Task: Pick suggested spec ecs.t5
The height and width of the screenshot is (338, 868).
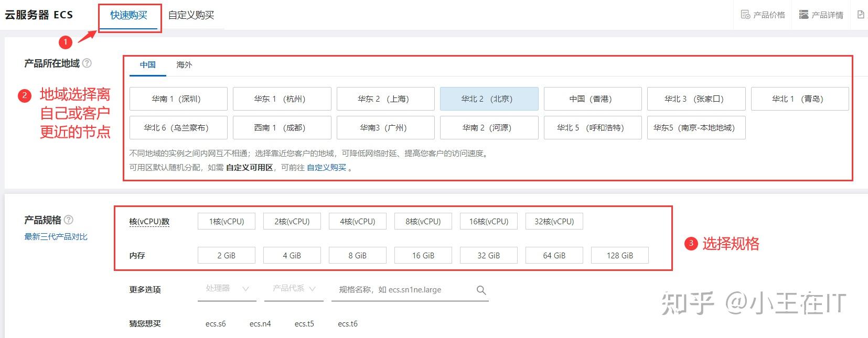Action: pos(304,324)
